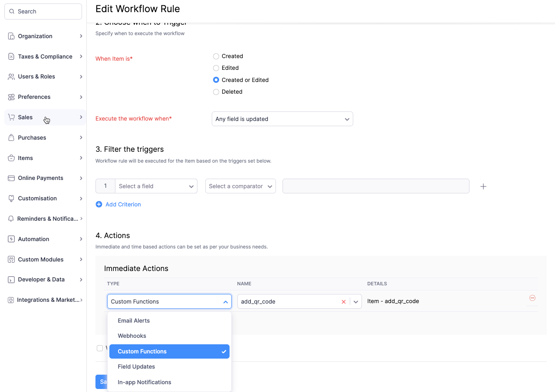Click the Online Payments card icon

[x=11, y=178]
